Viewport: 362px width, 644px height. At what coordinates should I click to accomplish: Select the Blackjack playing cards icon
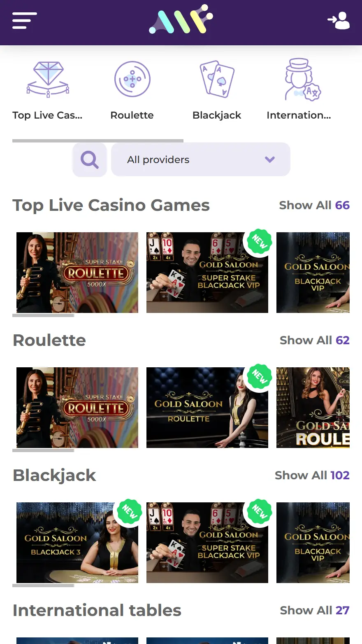click(217, 79)
